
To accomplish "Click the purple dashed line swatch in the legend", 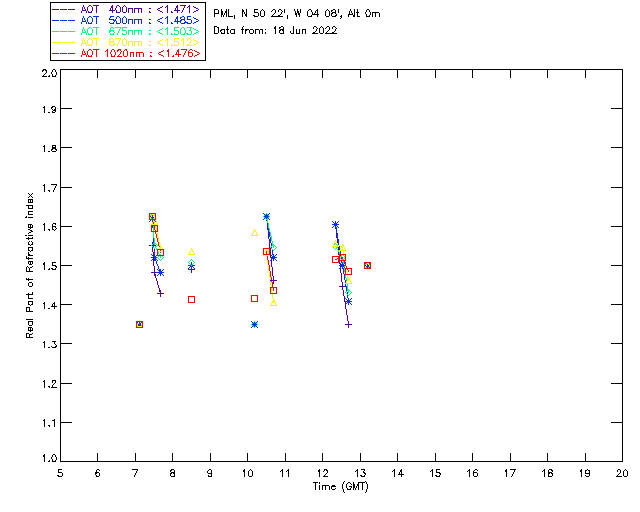I will point(63,9).
